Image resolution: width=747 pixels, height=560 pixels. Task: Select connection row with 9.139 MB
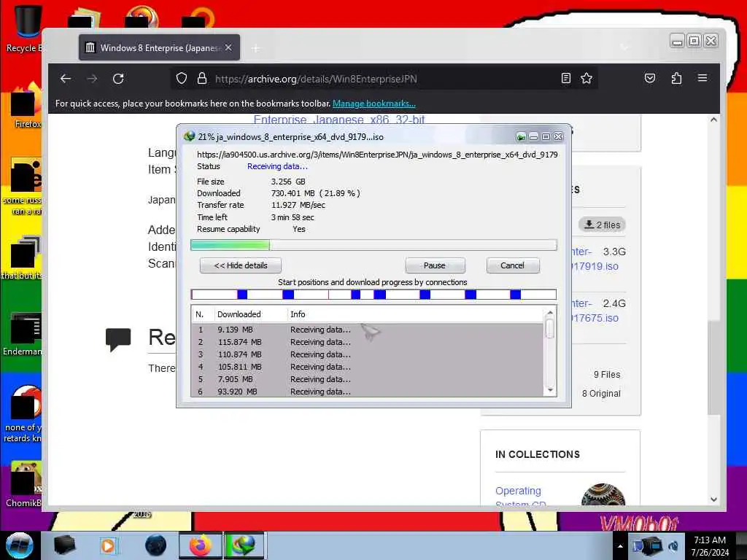[368, 330]
